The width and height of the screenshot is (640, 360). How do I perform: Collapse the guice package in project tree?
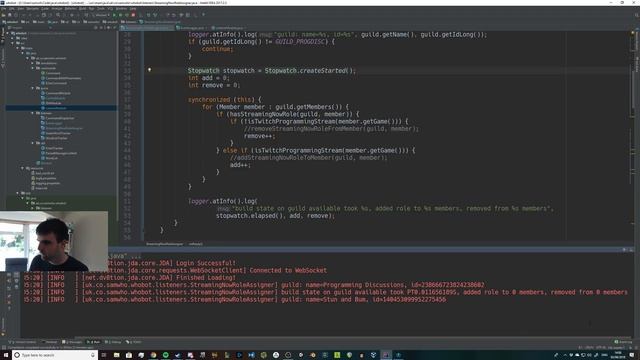[x=33, y=88]
